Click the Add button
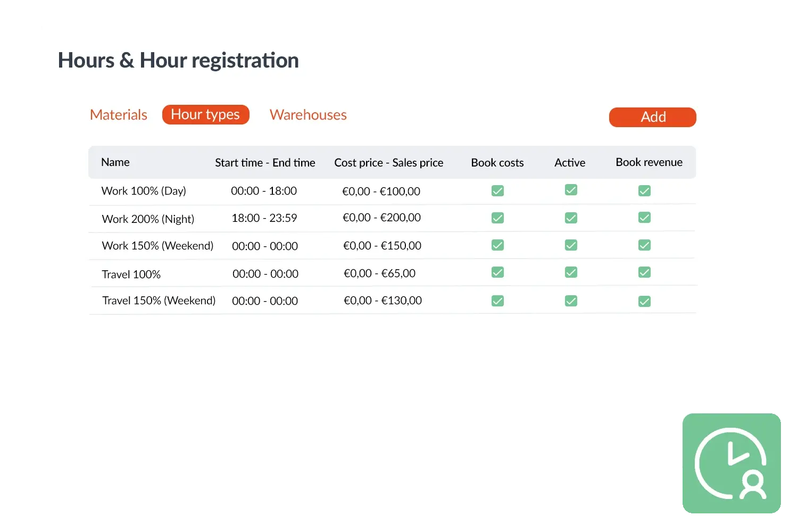Screen dimensions: 798x532 [653, 117]
